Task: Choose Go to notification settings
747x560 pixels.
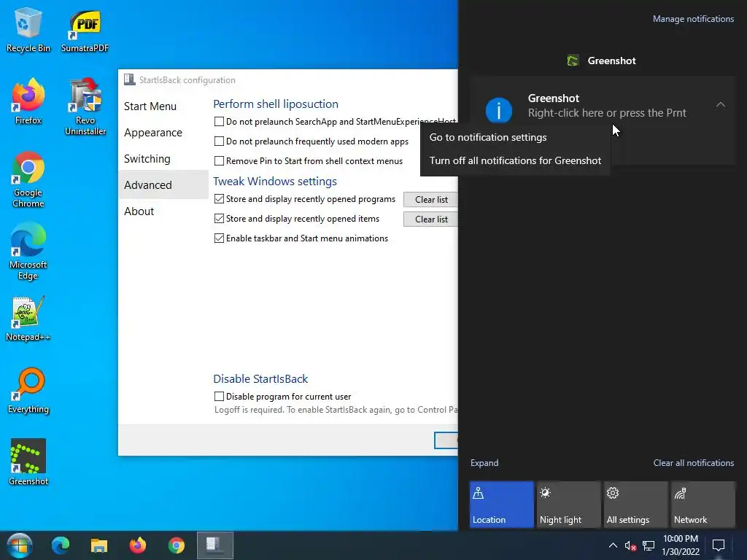Action: tap(515, 137)
